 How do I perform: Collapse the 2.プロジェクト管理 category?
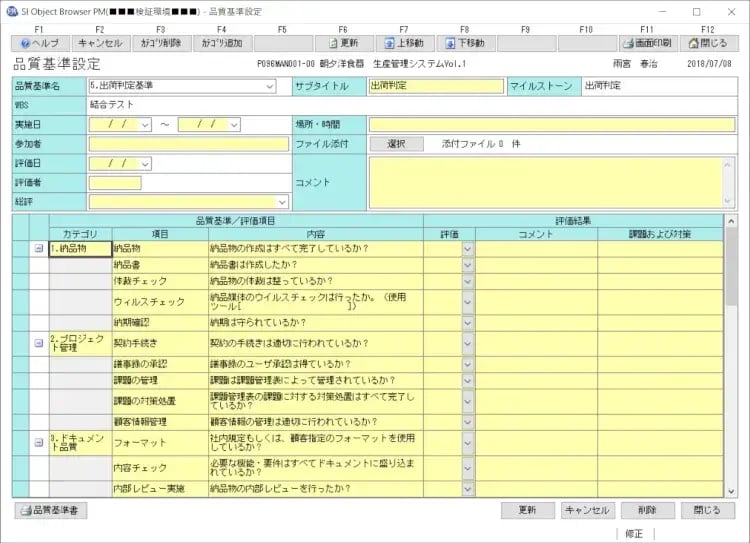(x=39, y=343)
